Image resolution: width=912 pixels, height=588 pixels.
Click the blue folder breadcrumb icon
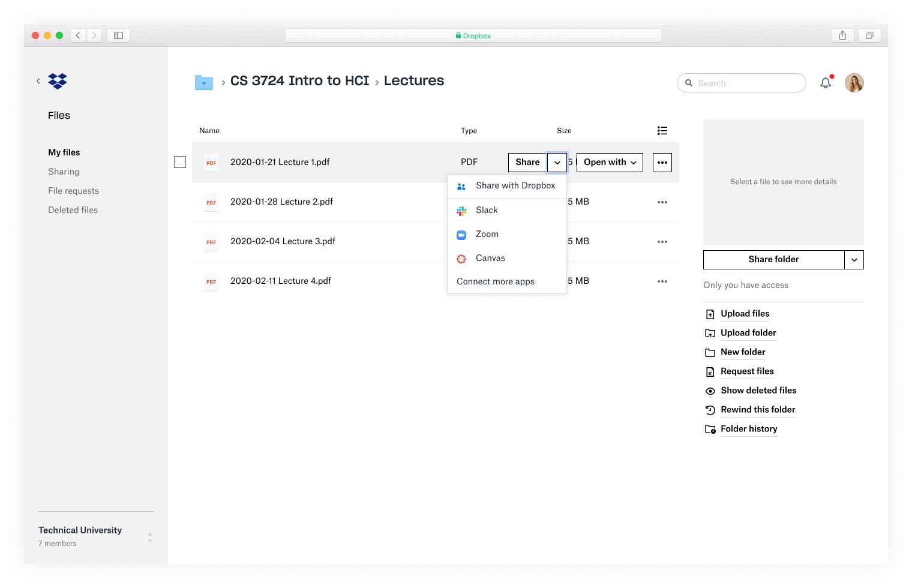coord(204,82)
